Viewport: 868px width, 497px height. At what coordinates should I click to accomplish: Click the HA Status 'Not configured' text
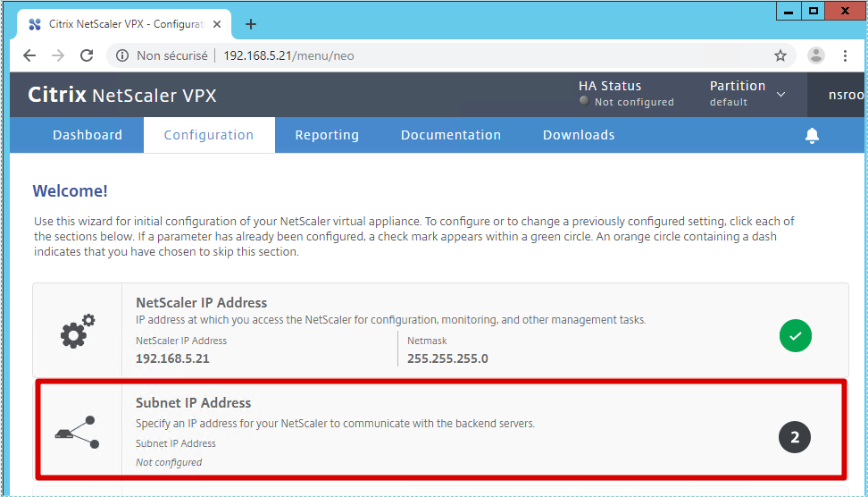634,102
